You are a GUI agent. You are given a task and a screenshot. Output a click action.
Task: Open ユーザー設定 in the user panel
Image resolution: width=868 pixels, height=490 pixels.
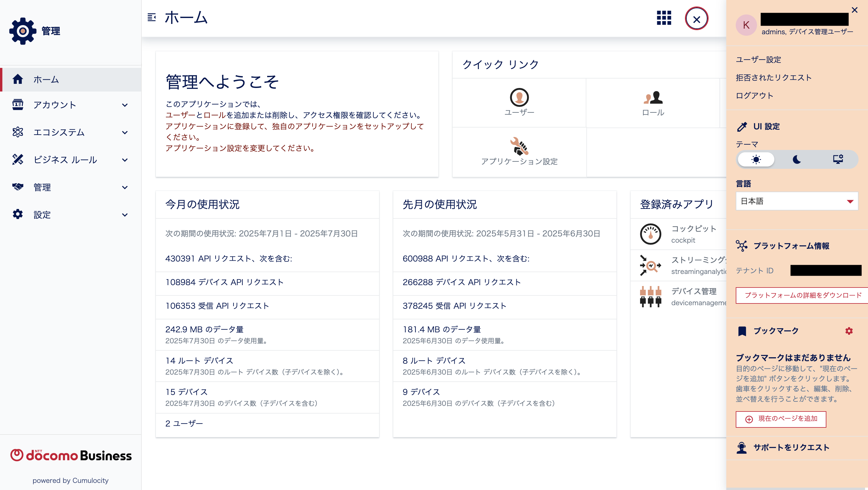[758, 60]
